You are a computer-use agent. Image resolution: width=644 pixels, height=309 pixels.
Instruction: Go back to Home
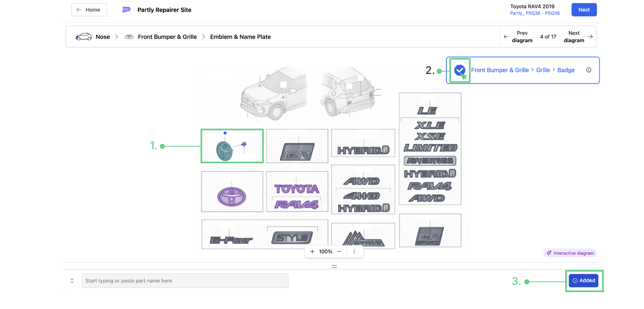click(89, 10)
